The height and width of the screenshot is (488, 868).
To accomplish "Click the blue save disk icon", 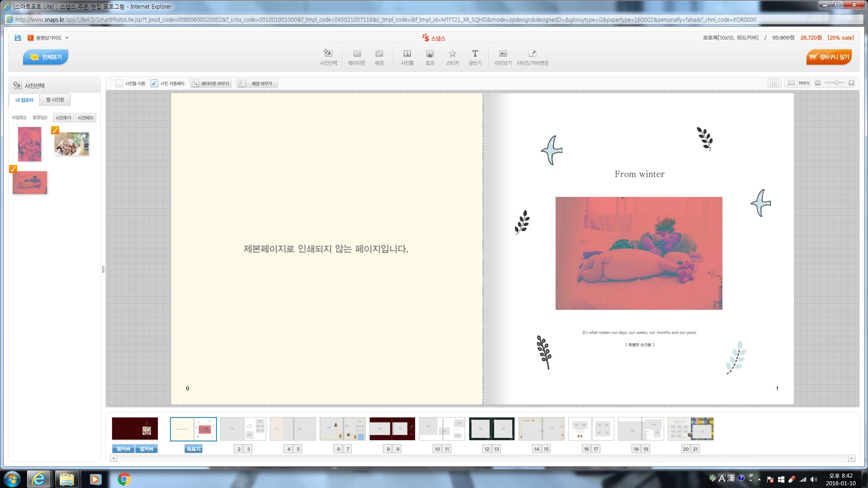I will pos(18,38).
